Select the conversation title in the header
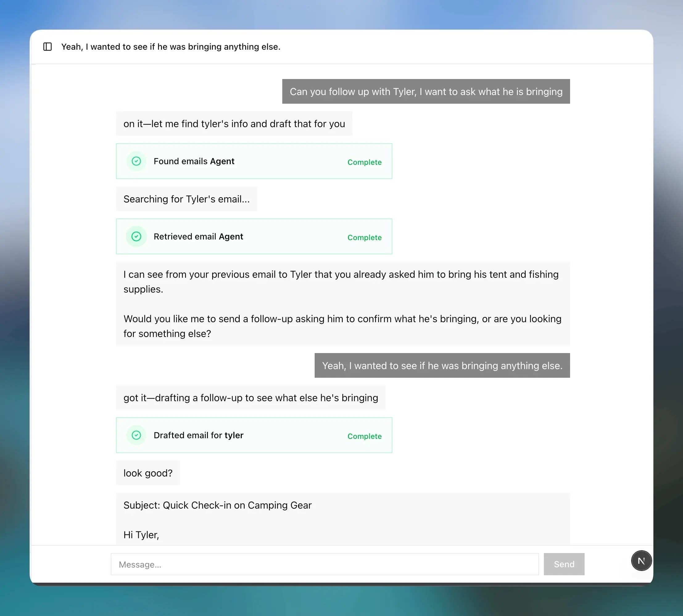This screenshot has height=616, width=683. point(171,47)
